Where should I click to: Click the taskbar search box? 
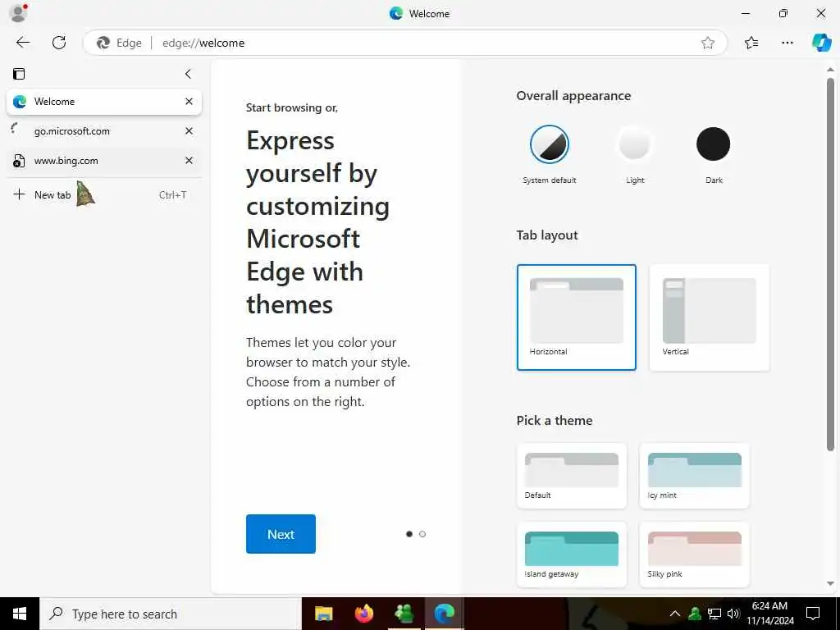click(x=171, y=614)
